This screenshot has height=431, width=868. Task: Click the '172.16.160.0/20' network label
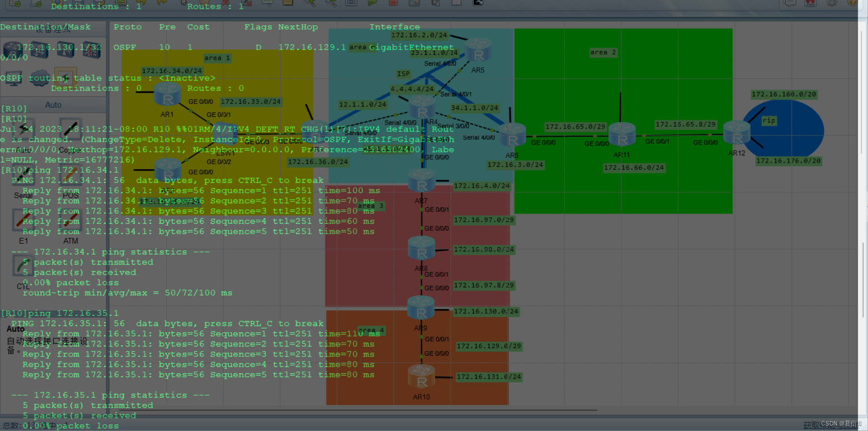(x=784, y=95)
